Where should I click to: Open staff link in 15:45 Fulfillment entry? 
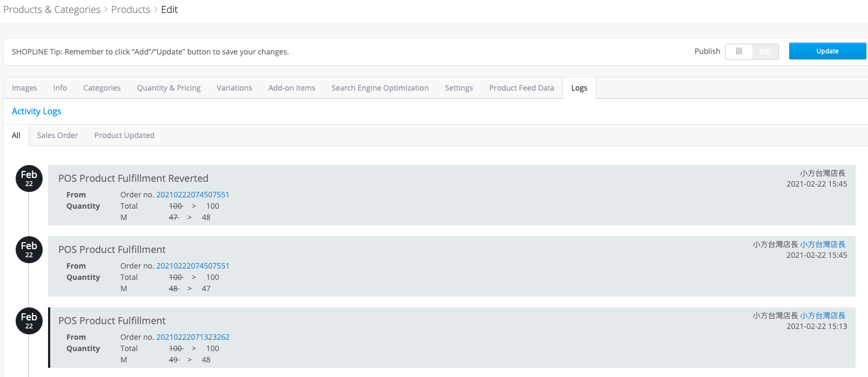pos(823,244)
